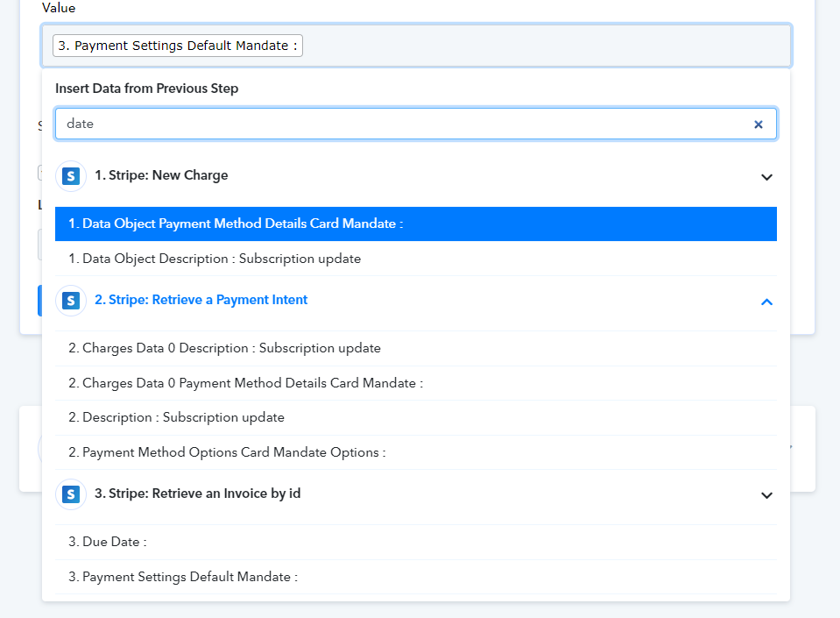Pick '2. Charges Data 0 Description : Subscription update'
Viewport: 840px width, 618px height.
click(x=416, y=348)
